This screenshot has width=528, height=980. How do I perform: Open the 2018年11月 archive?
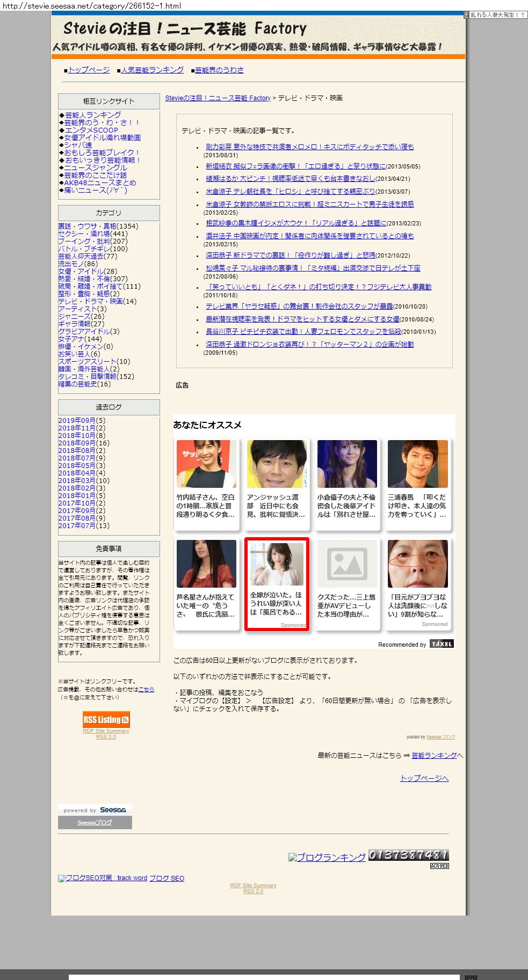click(77, 428)
